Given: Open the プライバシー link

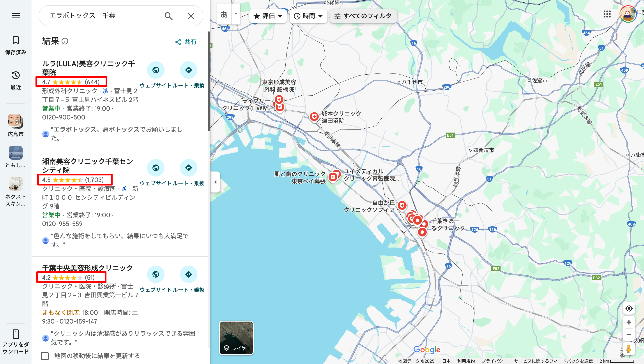Looking at the screenshot, I should 494,361.
